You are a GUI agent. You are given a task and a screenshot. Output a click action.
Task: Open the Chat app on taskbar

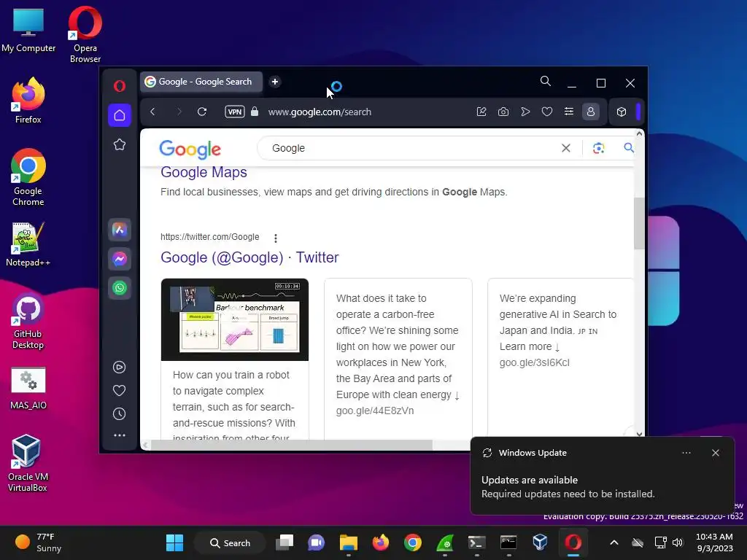(x=317, y=542)
